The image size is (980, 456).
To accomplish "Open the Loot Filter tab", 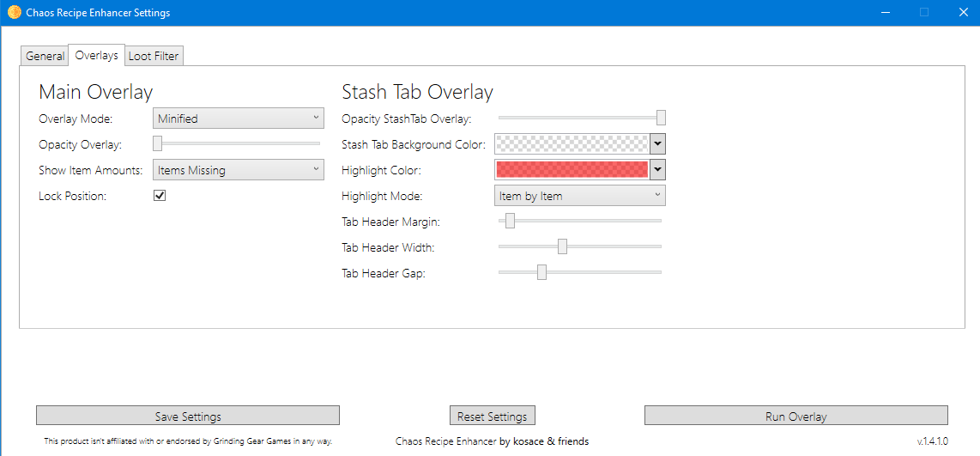I will click(x=154, y=56).
